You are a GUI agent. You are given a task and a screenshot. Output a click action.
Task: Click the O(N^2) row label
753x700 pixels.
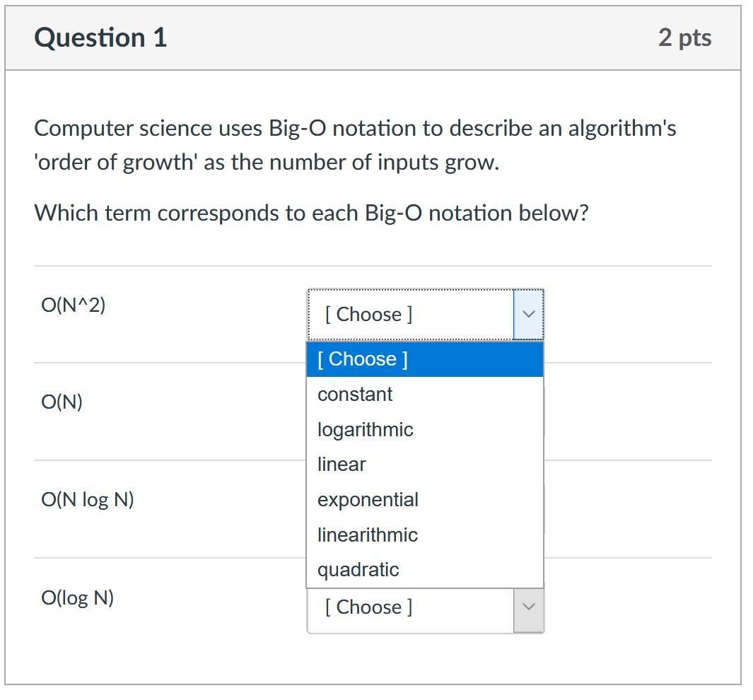tap(73, 305)
